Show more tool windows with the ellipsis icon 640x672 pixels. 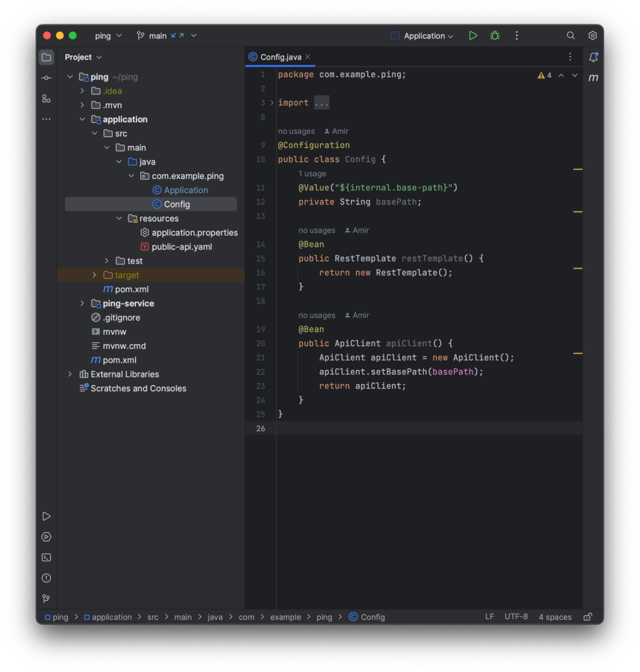[x=46, y=119]
